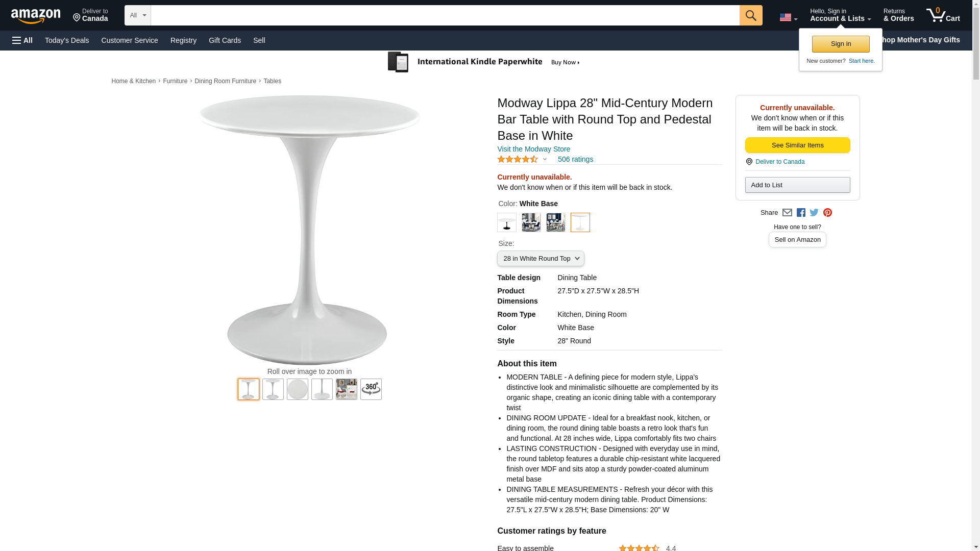Click the See Similar Items button
Image resolution: width=980 pixels, height=551 pixels.
tap(797, 145)
